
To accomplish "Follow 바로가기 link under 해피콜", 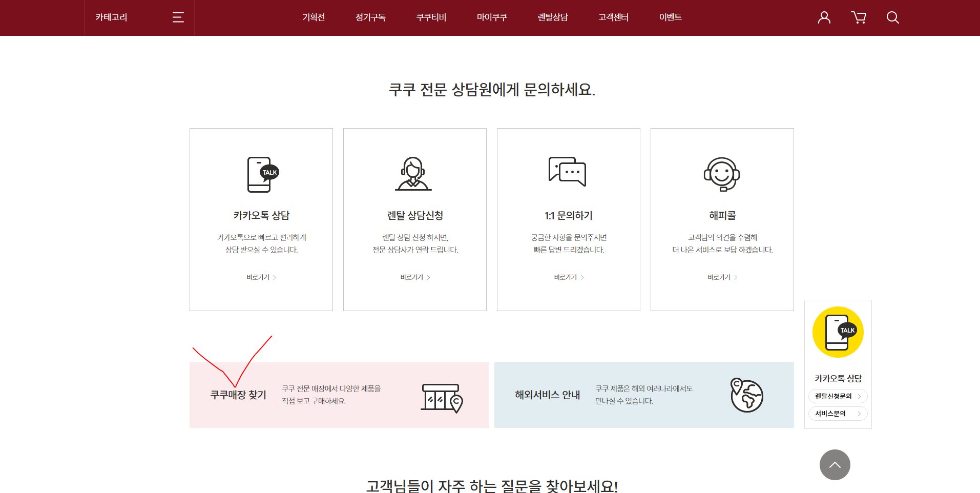I will [x=722, y=277].
